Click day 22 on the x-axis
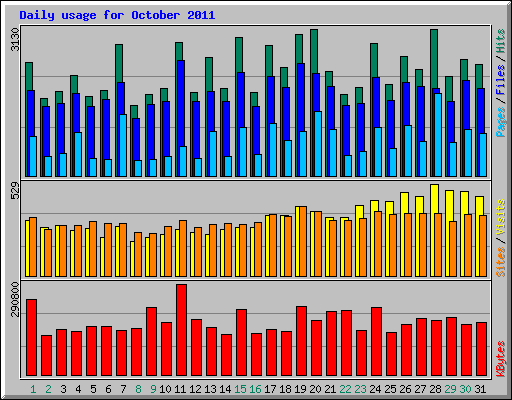Screen dimensions: 512x400 pyautogui.click(x=345, y=389)
